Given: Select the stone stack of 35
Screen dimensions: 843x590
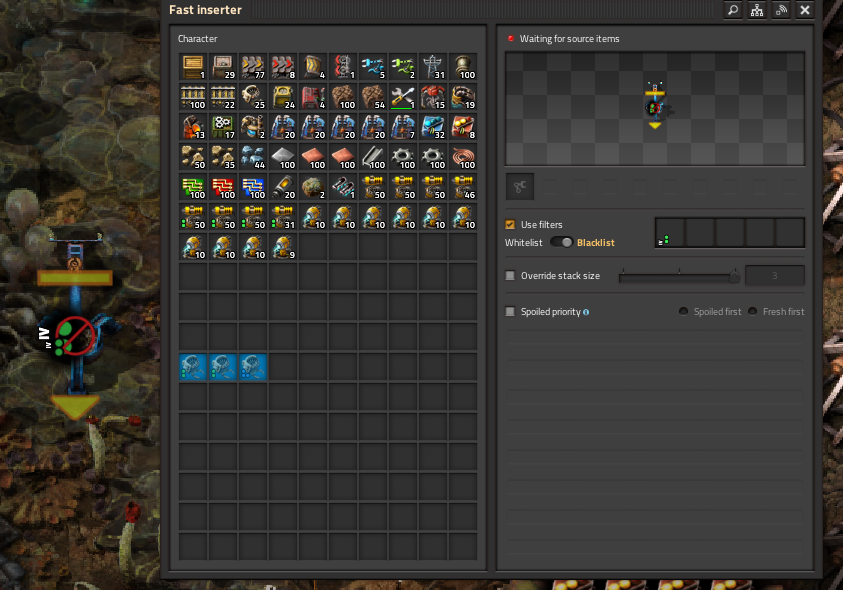Looking at the screenshot, I should point(223,158).
